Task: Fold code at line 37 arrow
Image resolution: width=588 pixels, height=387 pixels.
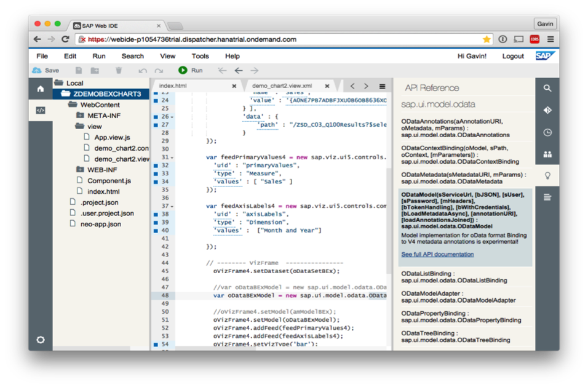Action: pyautogui.click(x=172, y=206)
